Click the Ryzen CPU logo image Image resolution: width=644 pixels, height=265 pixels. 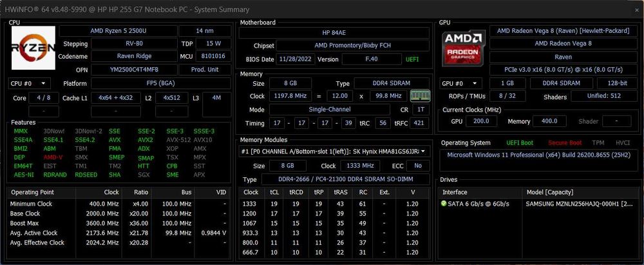(33, 48)
